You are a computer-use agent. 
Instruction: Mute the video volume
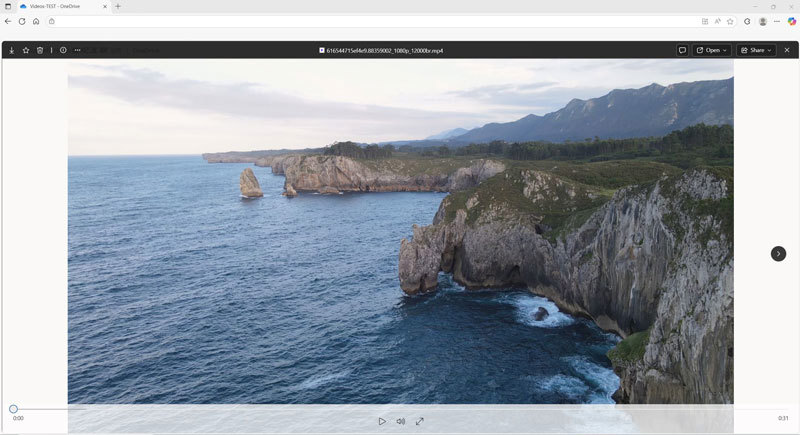point(401,421)
